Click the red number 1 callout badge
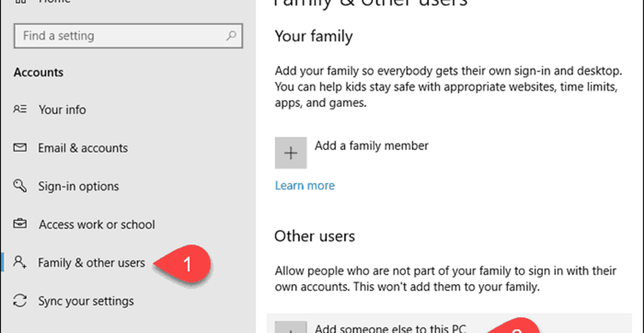Viewport: 644px width, 333px height. (187, 264)
